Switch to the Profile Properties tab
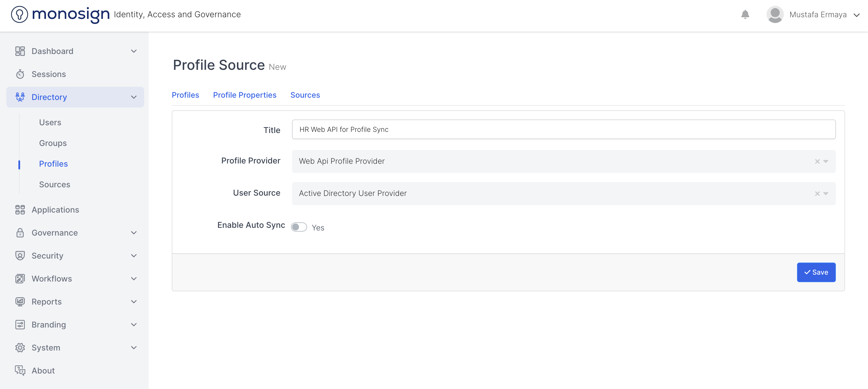This screenshot has height=389, width=868. click(x=245, y=95)
